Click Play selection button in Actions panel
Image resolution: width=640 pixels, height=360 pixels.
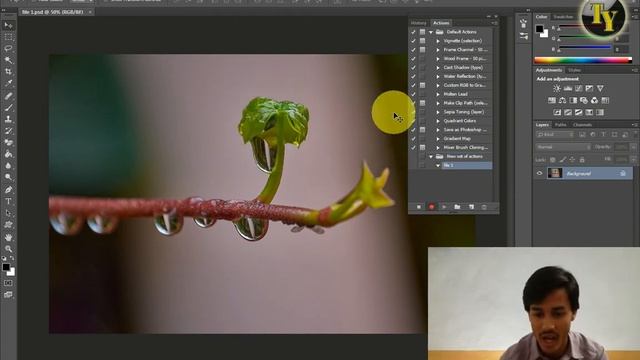pos(444,207)
